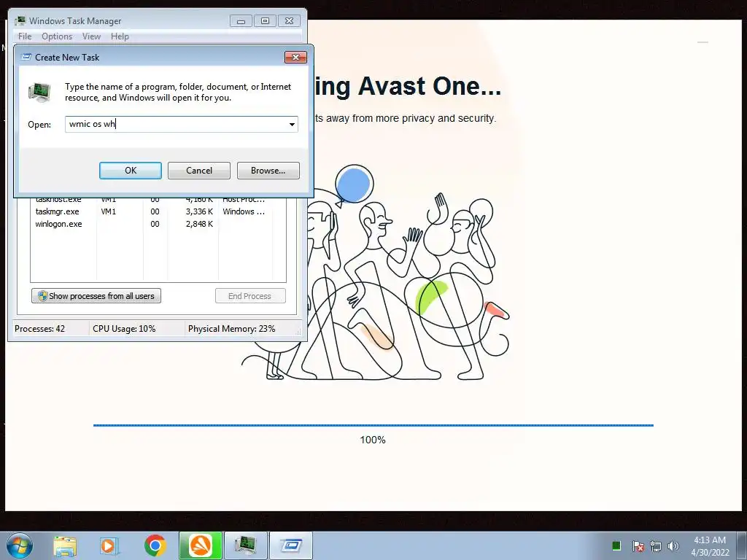747x560 pixels.
Task: Switch to Avast installer taskbar icon
Action: point(201,545)
